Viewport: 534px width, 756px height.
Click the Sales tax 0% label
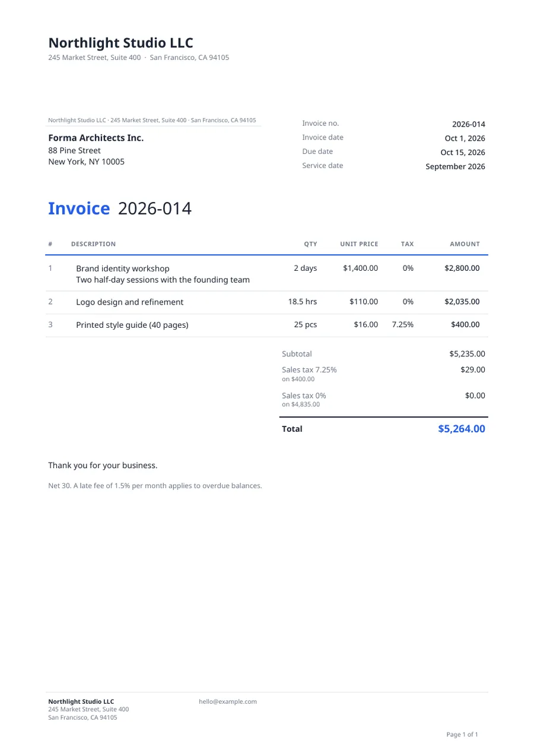304,396
